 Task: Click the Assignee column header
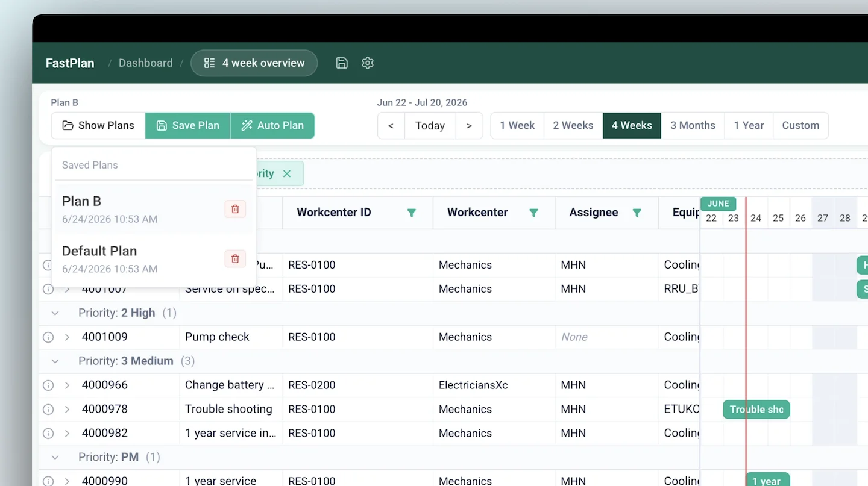[606, 213]
